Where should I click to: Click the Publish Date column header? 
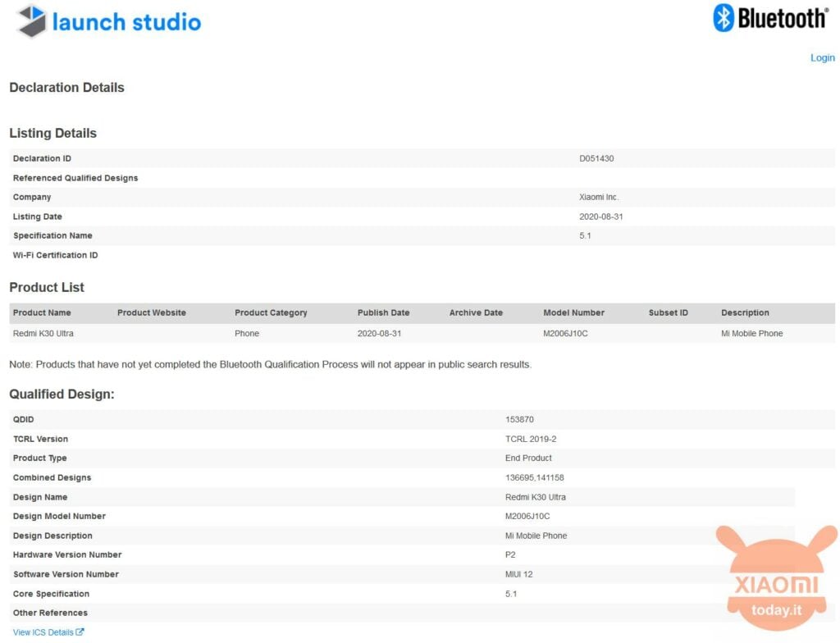coord(384,313)
